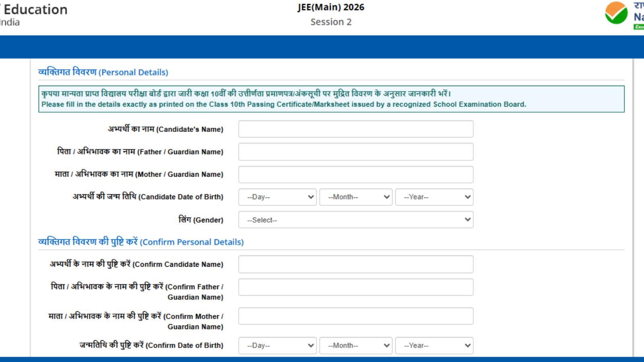Click the Candidate's Name input field

(355, 129)
